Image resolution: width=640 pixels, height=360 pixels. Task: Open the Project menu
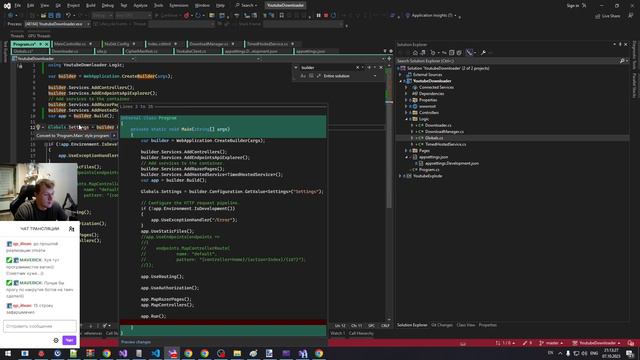[x=73, y=5]
